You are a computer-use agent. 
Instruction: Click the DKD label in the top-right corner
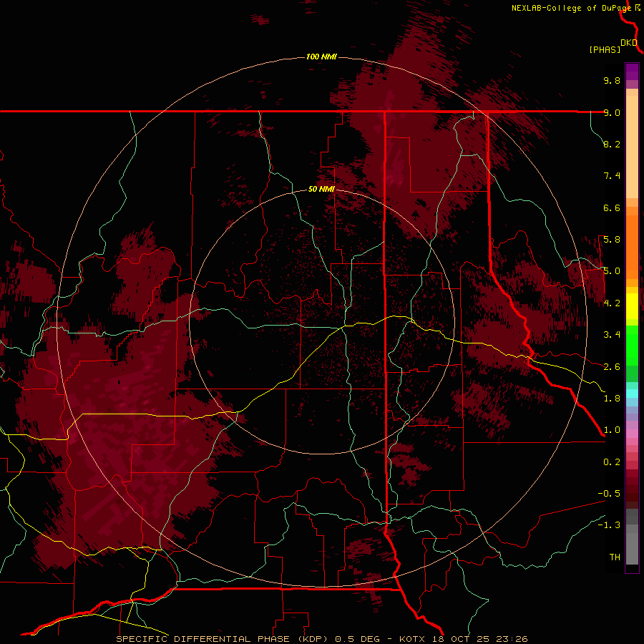coord(629,43)
